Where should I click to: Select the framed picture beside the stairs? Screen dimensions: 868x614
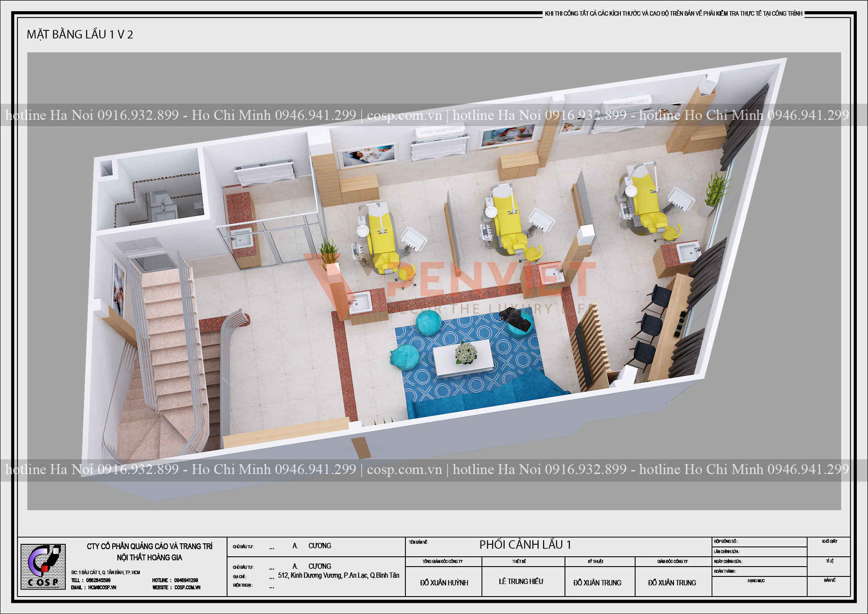coord(119,287)
